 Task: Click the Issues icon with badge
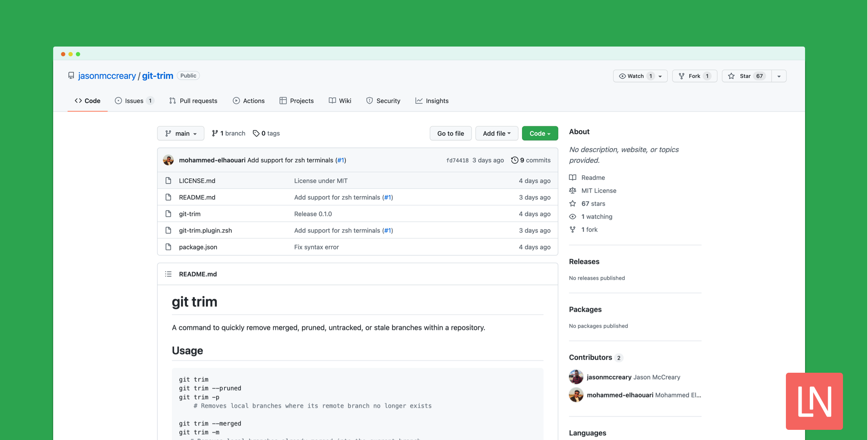coord(134,101)
